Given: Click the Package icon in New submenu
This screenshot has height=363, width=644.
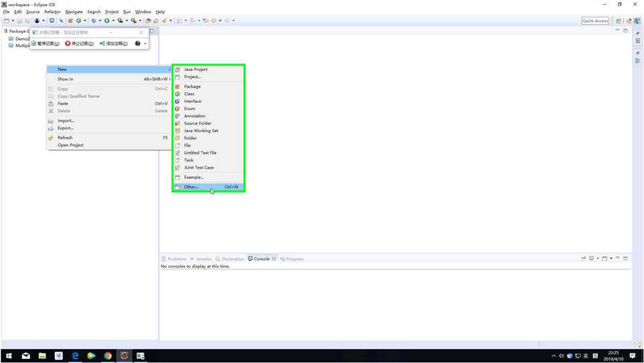Looking at the screenshot, I should (x=177, y=86).
